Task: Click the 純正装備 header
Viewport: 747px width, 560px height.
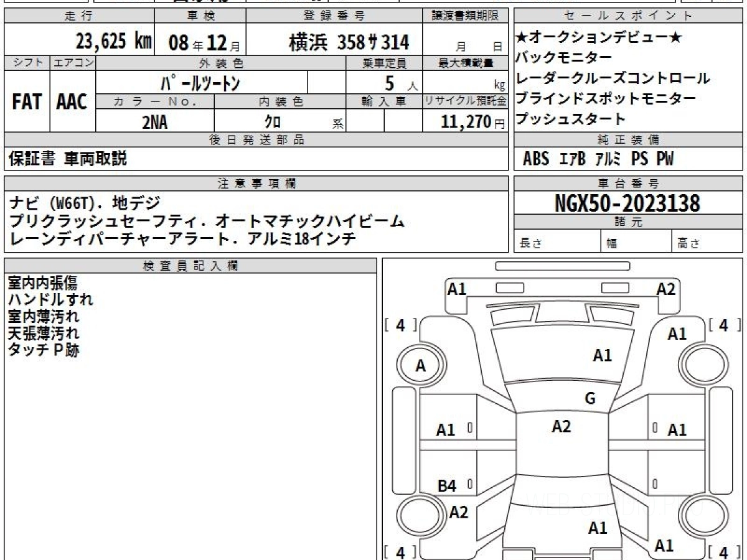Action: [x=627, y=140]
